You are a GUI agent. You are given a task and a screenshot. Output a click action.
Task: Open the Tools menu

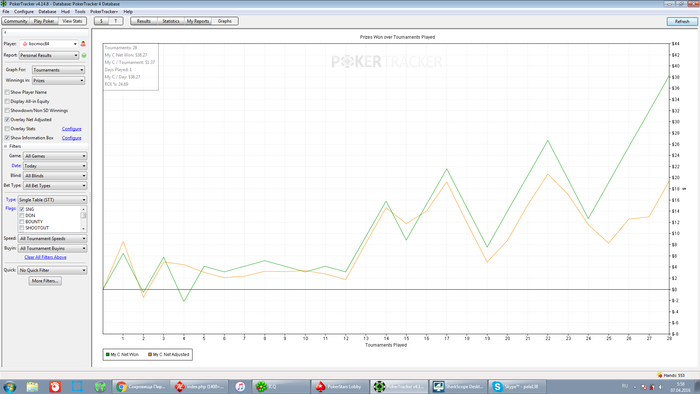[x=80, y=12]
